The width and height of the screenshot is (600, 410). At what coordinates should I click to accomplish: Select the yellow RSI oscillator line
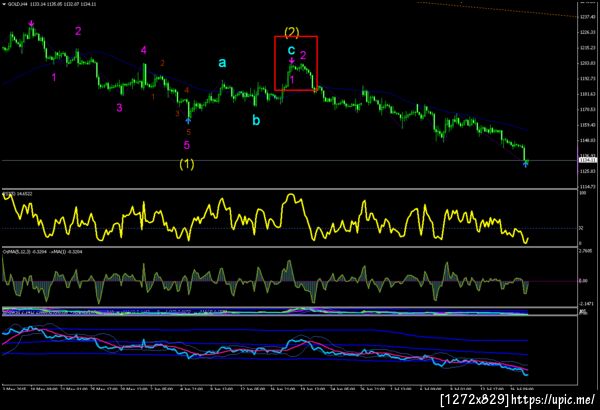click(x=264, y=218)
